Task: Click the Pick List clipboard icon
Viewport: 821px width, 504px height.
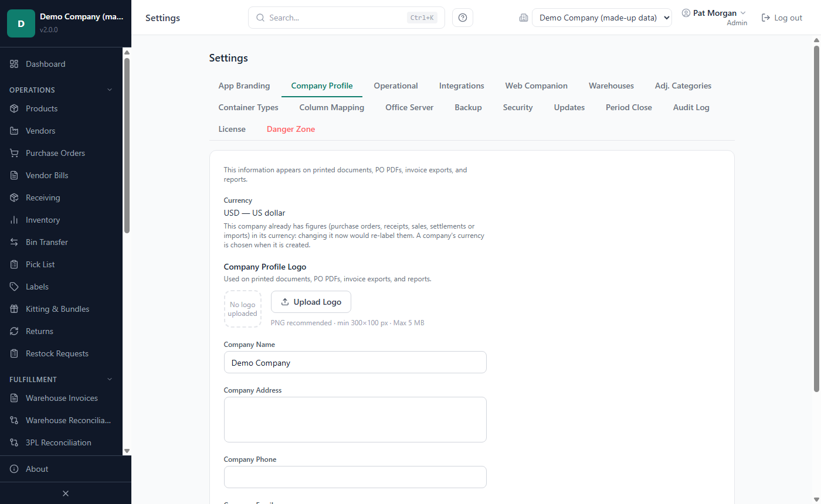Action: [x=14, y=264]
